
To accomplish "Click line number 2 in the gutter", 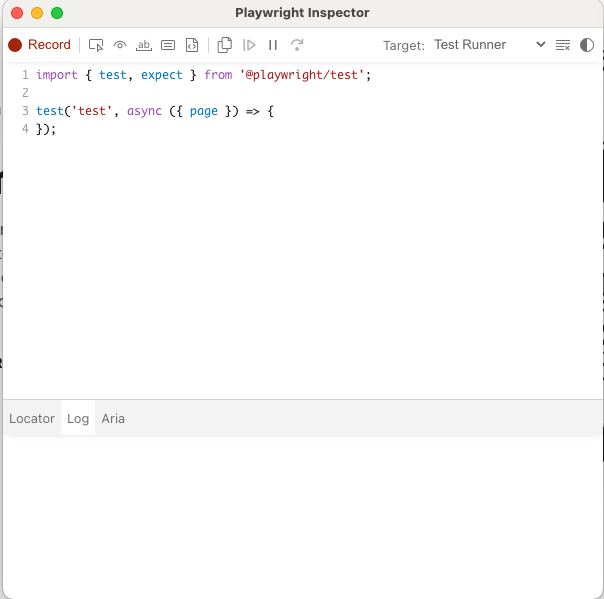I will click(25, 93).
